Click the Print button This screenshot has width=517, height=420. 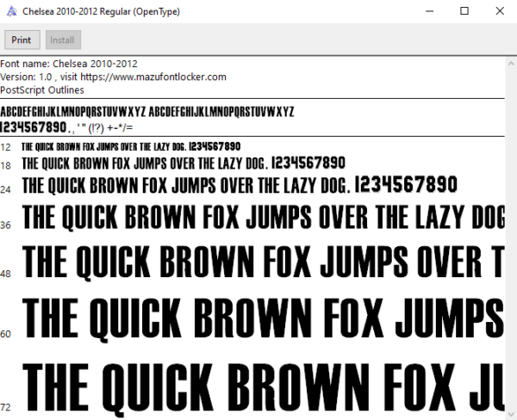point(22,40)
